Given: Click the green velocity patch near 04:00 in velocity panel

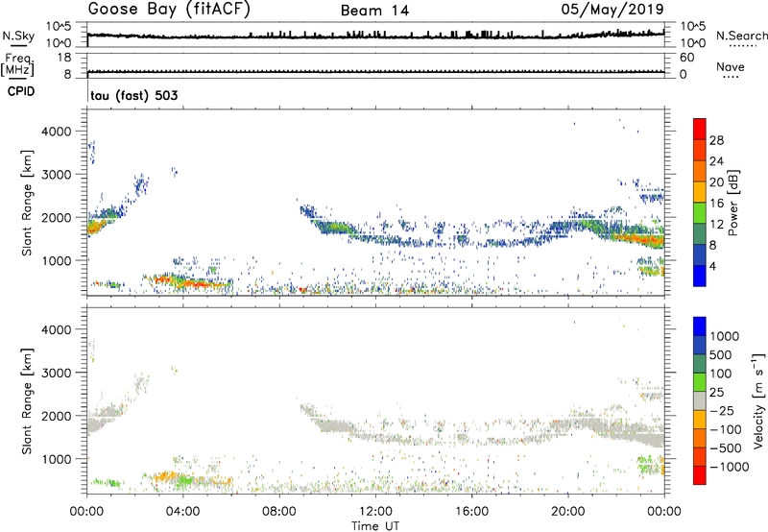Looking at the screenshot, I should (183, 481).
